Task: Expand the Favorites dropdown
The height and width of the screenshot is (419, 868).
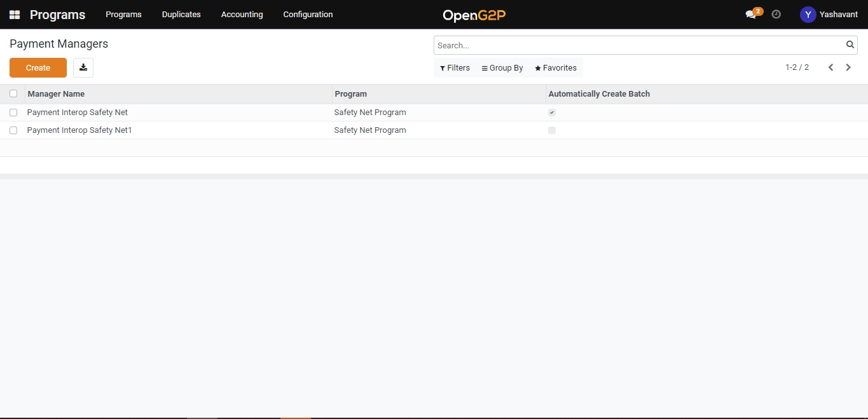Action: (556, 68)
